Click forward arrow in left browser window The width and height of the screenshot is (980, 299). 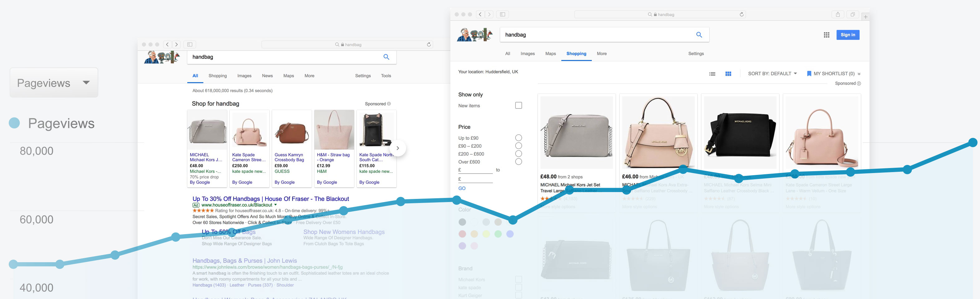[177, 45]
